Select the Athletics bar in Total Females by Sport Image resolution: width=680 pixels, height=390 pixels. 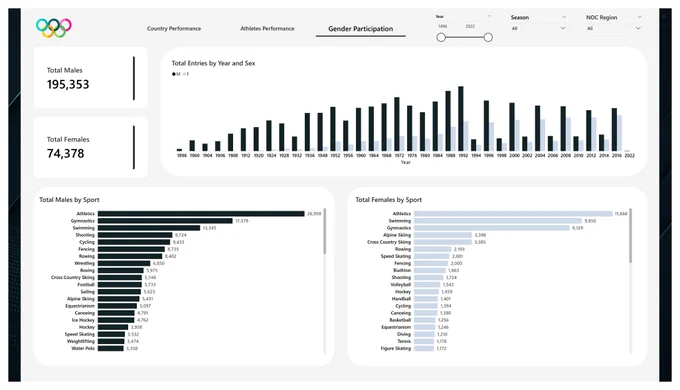click(513, 214)
